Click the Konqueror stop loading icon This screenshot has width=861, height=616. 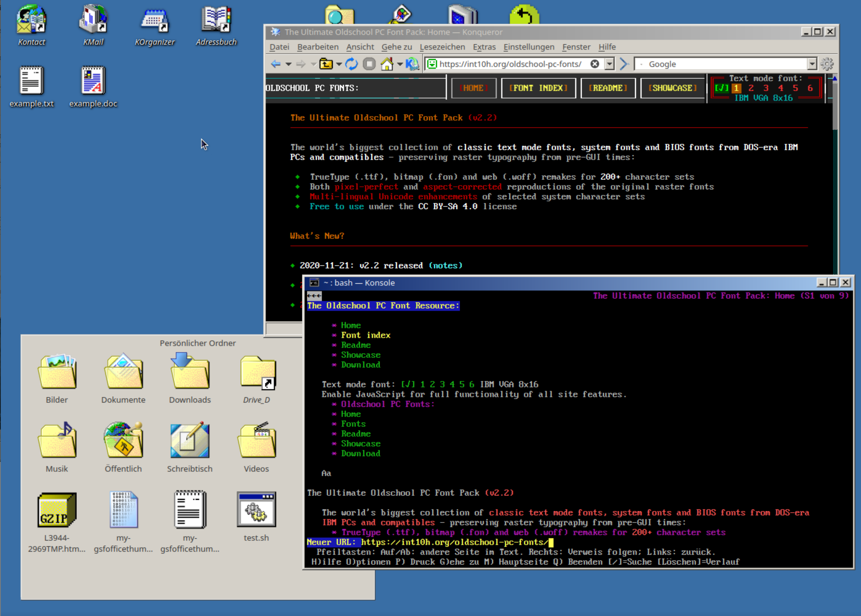(x=369, y=64)
